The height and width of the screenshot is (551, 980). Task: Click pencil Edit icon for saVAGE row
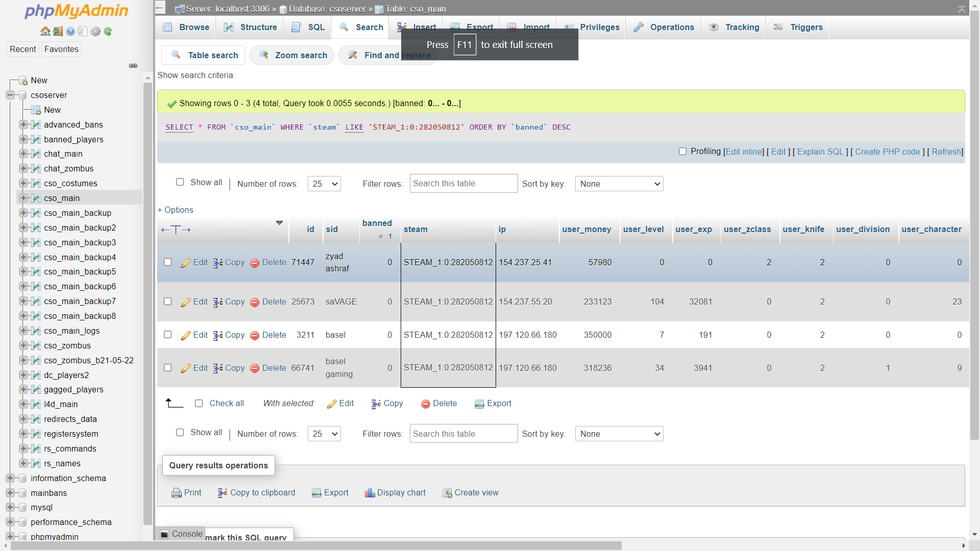pyautogui.click(x=186, y=302)
